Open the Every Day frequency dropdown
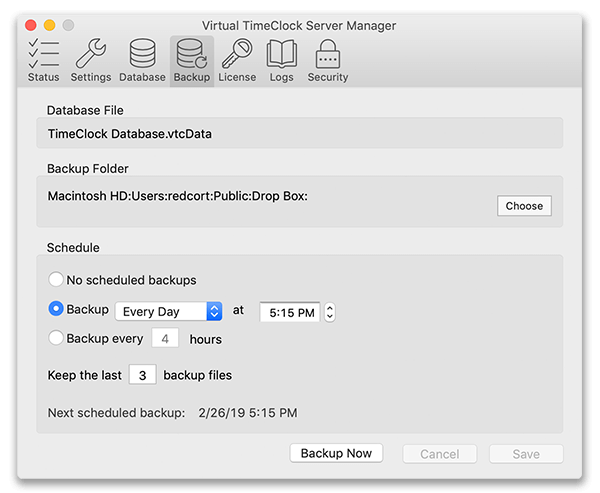Screen dimensions: 600x493 (x=168, y=311)
